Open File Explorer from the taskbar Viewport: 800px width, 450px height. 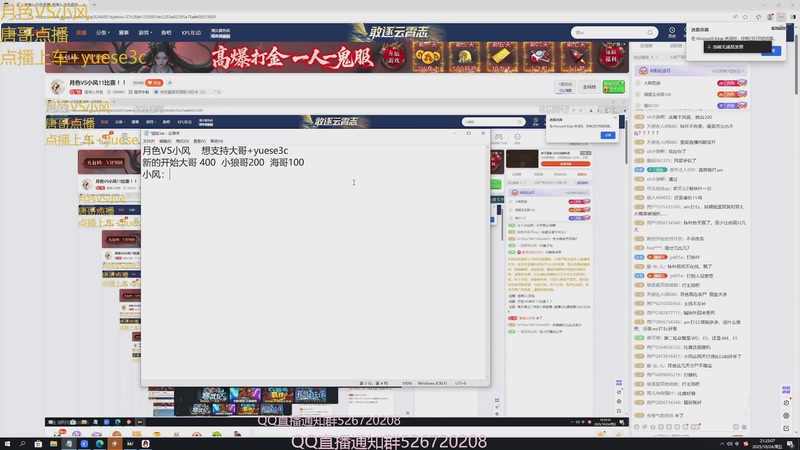point(53,444)
